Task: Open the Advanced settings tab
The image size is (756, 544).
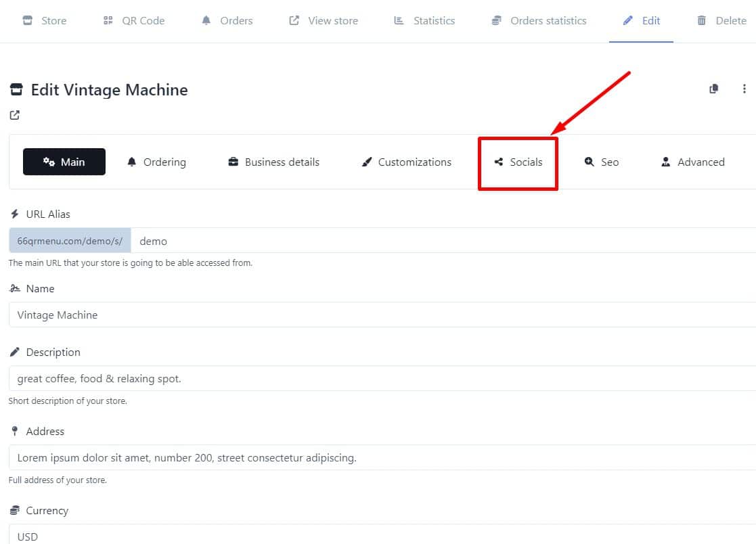Action: 692,162
